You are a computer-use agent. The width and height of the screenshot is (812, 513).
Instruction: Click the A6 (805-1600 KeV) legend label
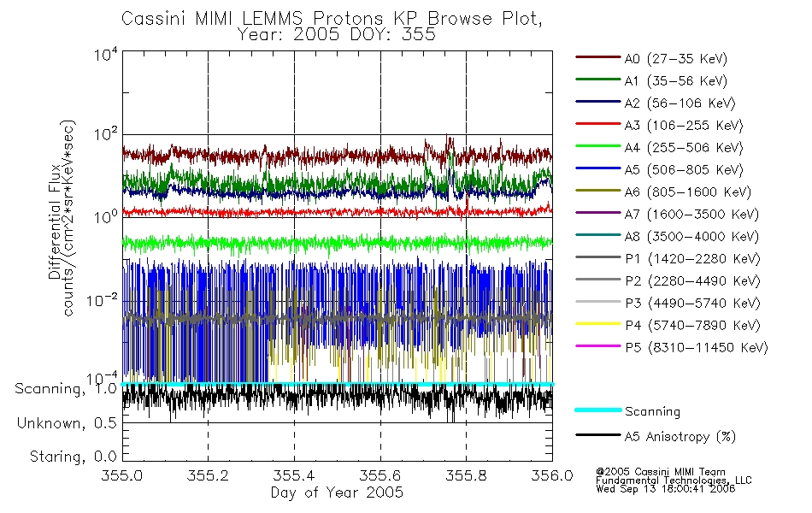688,192
